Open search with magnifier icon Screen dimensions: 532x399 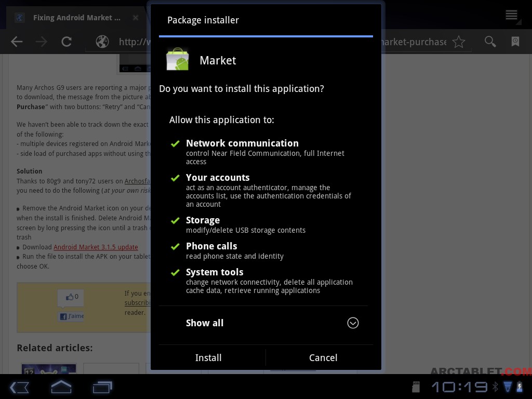coord(490,42)
